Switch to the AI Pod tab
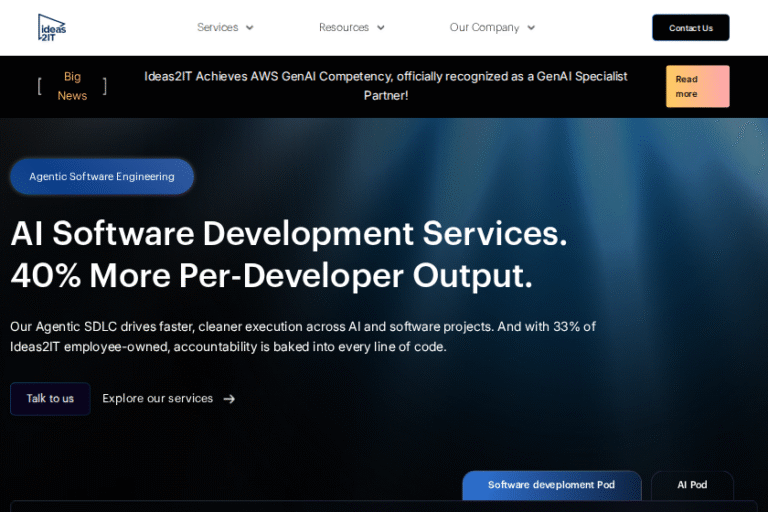This screenshot has width=768, height=512. (692, 485)
